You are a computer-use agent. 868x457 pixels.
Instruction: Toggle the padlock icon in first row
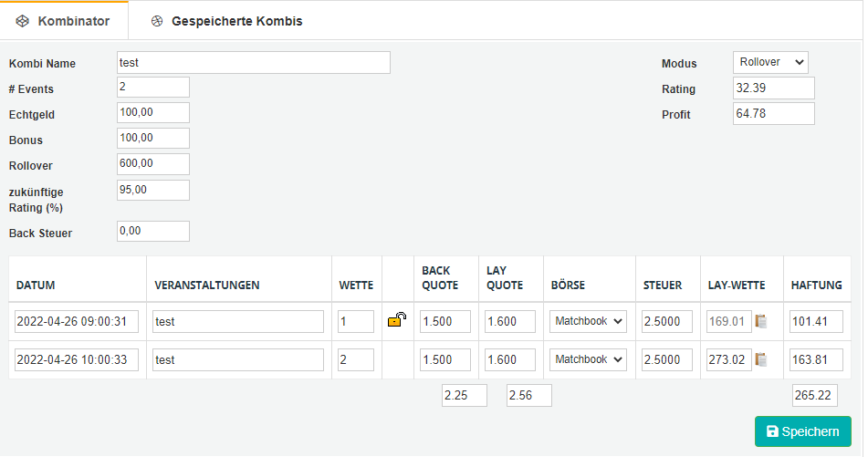[x=397, y=320]
